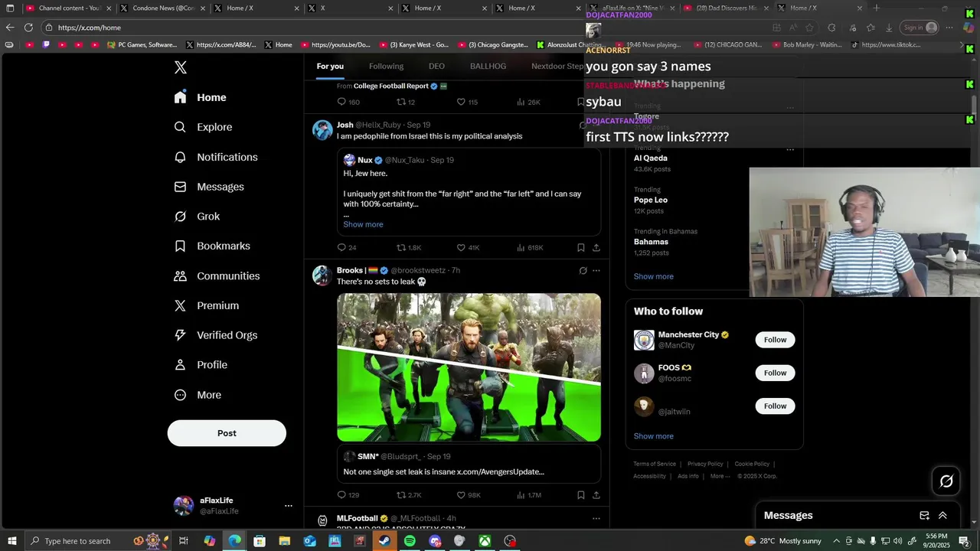Open Verified Orgs in the sidebar
980x551 pixels.
[216, 335]
